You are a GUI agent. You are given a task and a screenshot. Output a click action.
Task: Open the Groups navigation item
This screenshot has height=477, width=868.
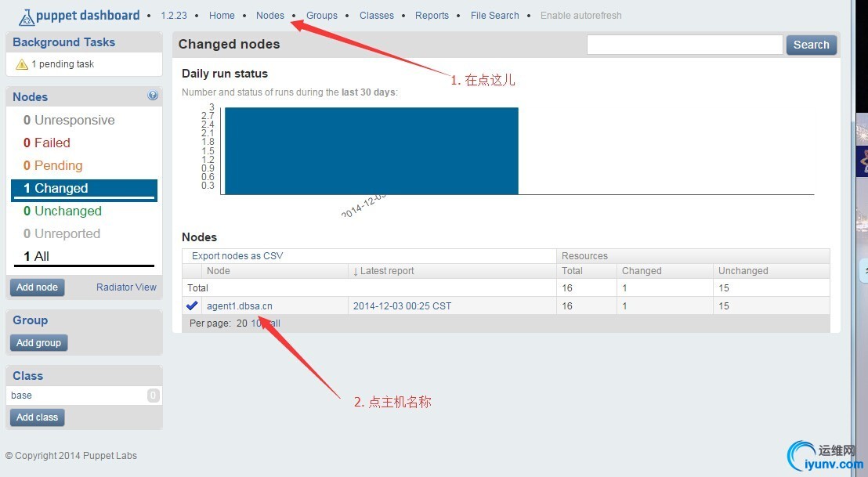322,16
